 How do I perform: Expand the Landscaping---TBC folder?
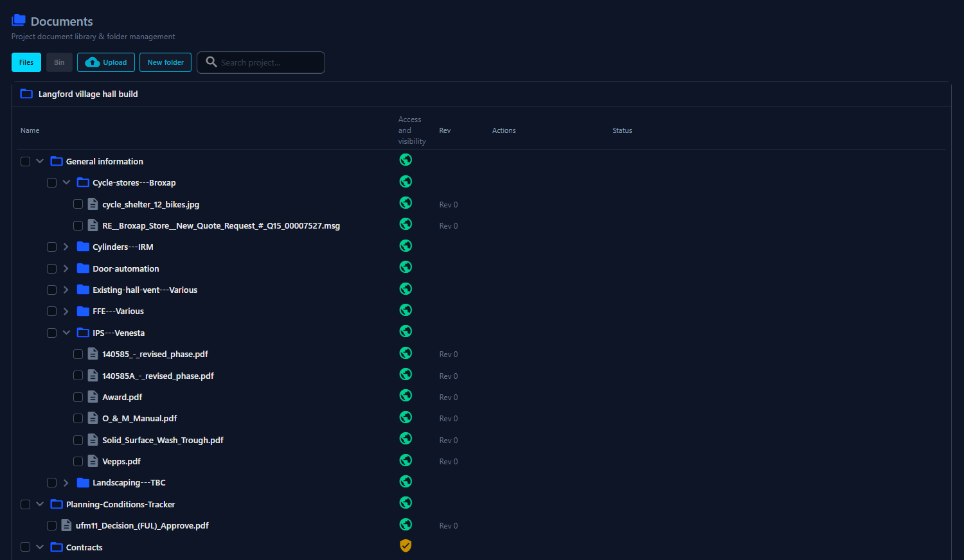click(66, 482)
